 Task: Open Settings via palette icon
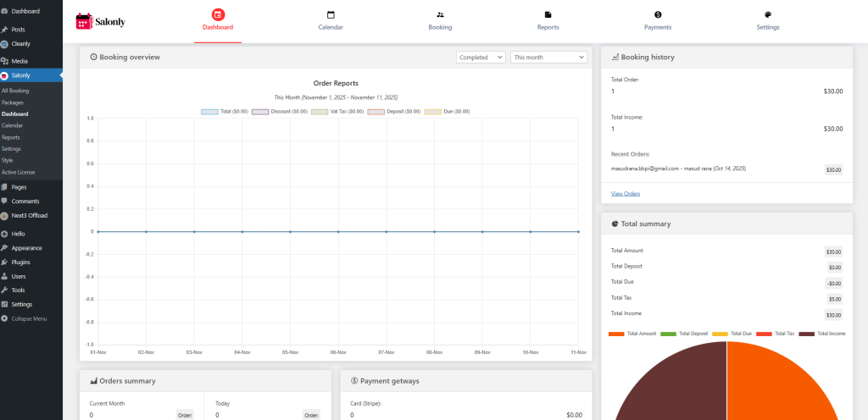click(768, 14)
